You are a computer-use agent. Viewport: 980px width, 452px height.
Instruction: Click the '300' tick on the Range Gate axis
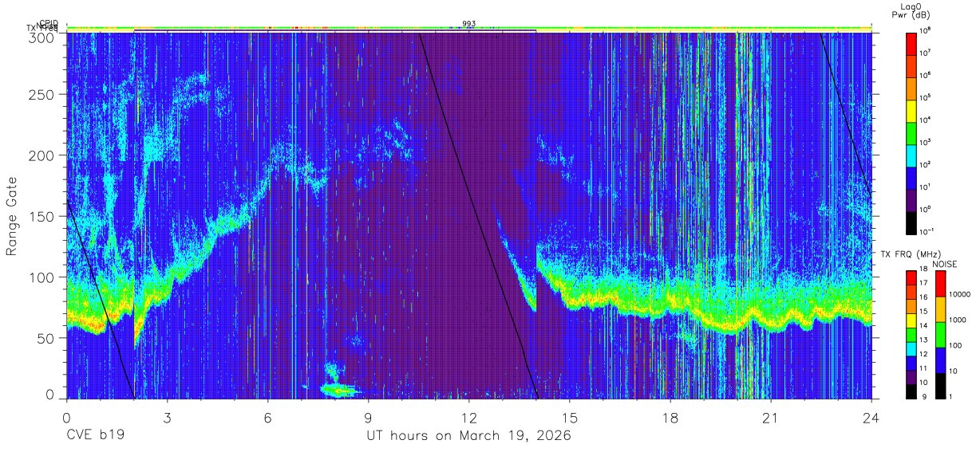click(41, 37)
